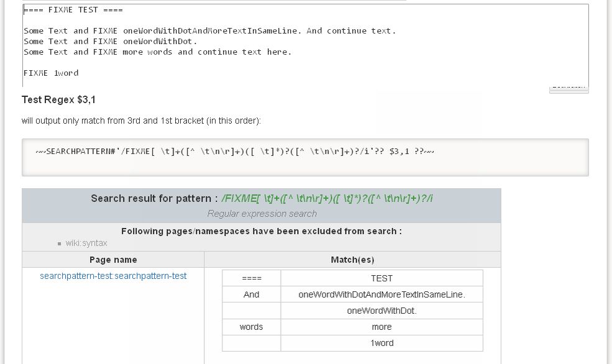Click the 'Page name' column header
Image resolution: width=612 pixels, height=364 pixels.
[x=113, y=260]
